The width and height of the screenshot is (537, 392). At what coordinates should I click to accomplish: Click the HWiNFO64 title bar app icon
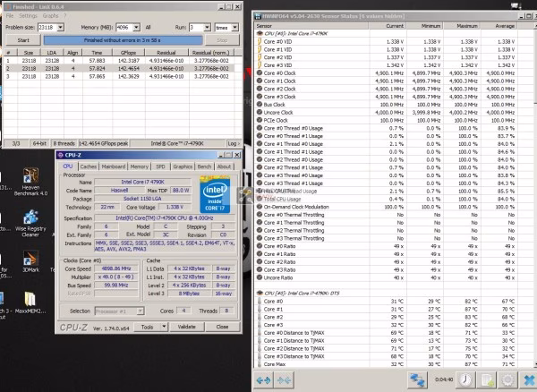point(258,16)
